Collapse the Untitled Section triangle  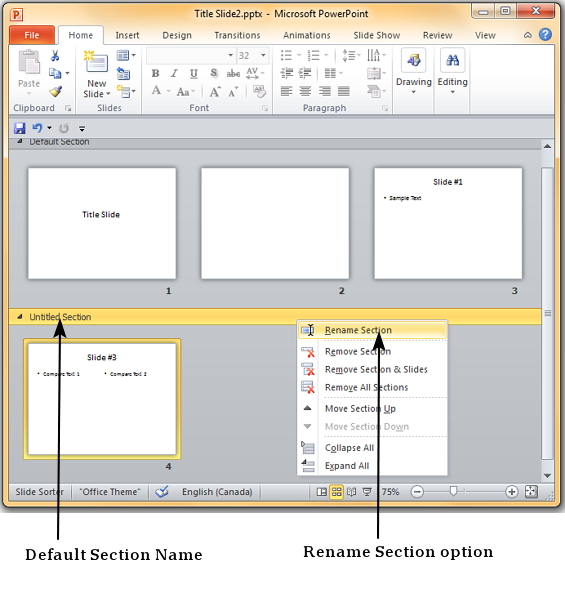pos(20,317)
